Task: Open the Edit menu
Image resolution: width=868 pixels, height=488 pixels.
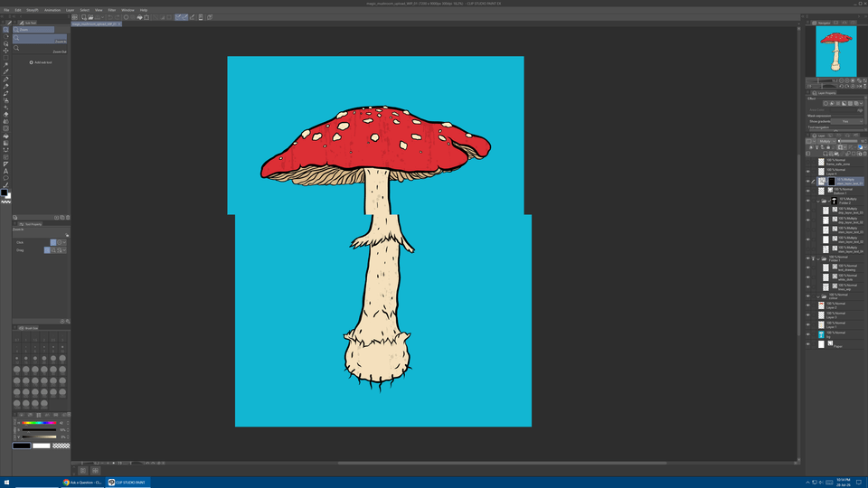Action: (x=18, y=10)
